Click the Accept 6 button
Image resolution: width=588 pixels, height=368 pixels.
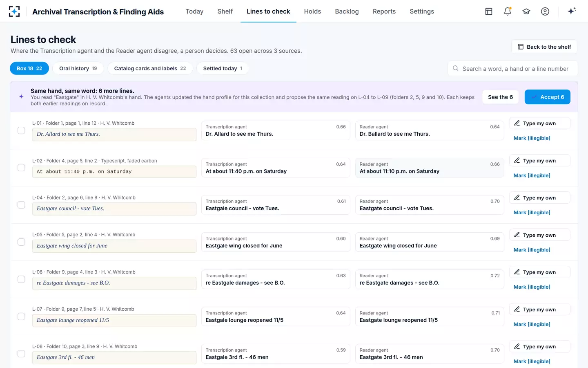click(x=547, y=97)
